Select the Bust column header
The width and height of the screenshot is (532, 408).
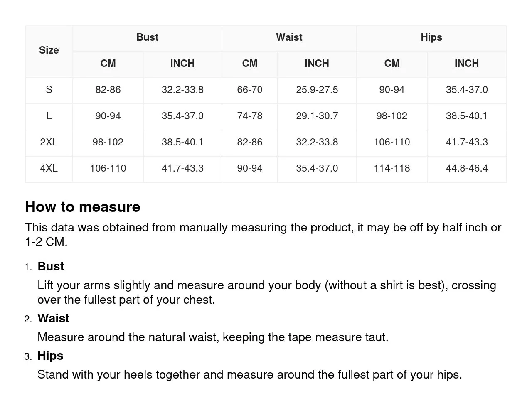147,38
